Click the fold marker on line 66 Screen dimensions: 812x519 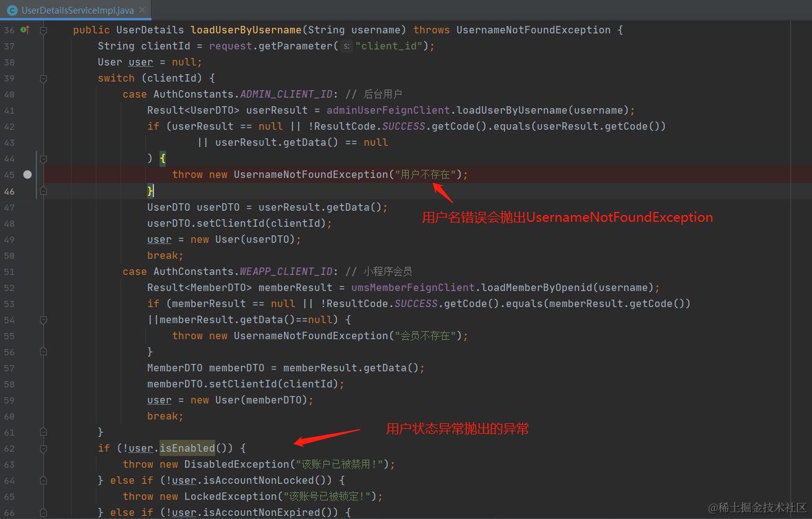(x=43, y=512)
